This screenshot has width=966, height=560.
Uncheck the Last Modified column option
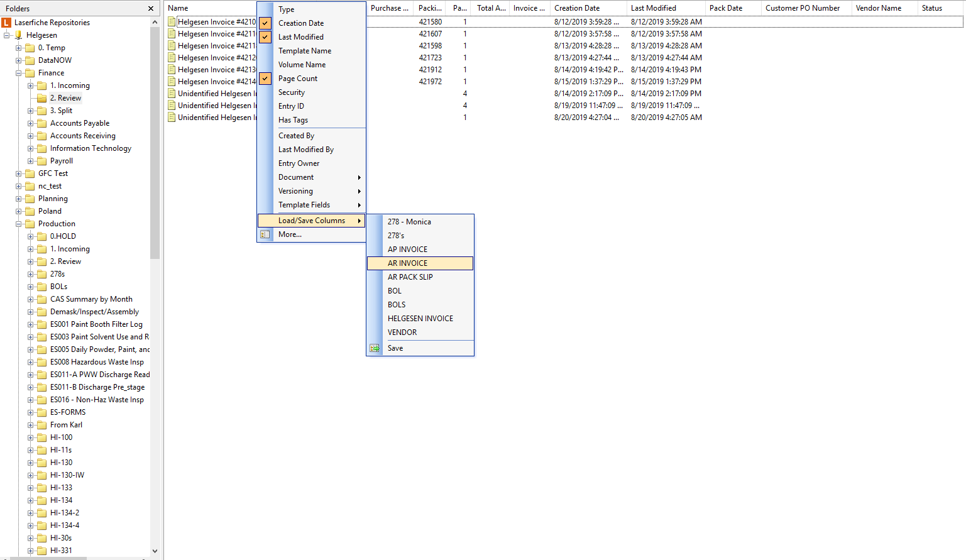[265, 37]
